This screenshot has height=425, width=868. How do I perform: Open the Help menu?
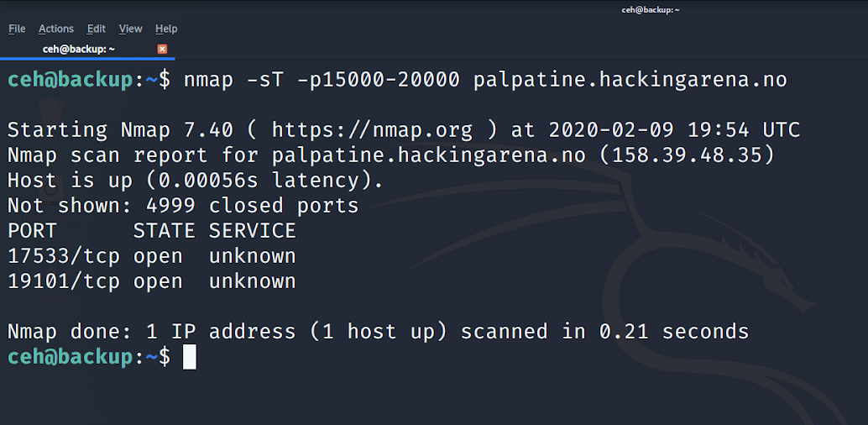pyautogui.click(x=166, y=29)
